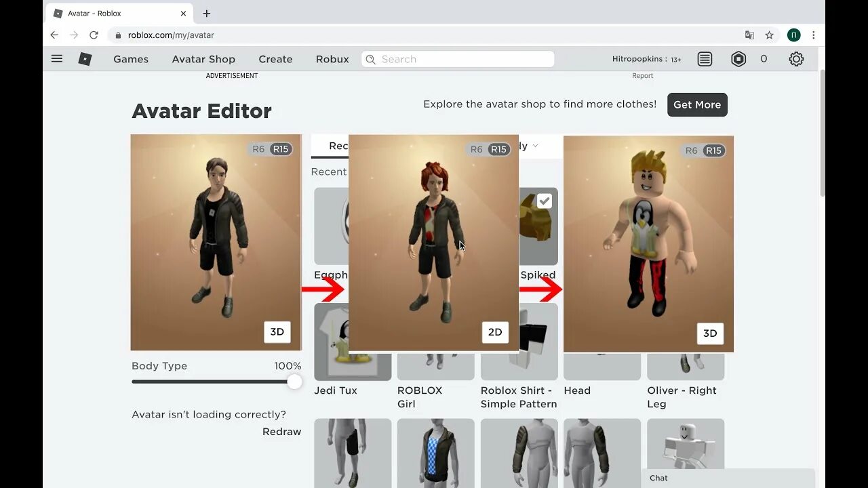Bookmark the page with the star icon

769,35
